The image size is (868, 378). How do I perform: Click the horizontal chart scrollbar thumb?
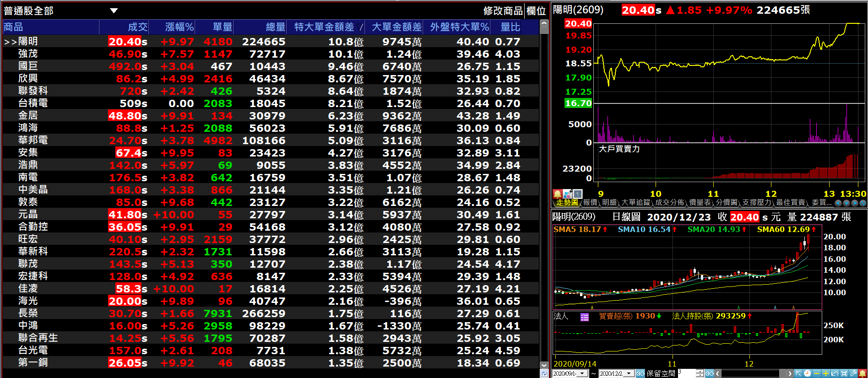point(782,373)
